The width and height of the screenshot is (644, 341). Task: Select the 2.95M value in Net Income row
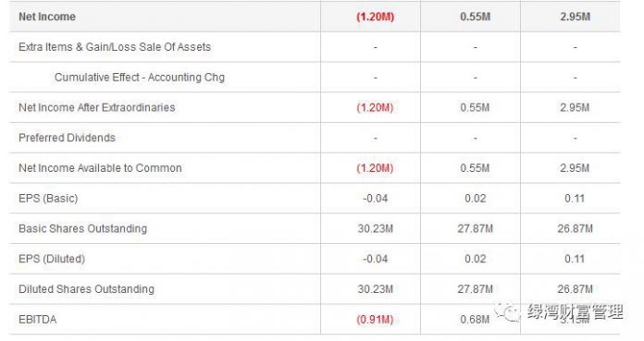tap(575, 17)
